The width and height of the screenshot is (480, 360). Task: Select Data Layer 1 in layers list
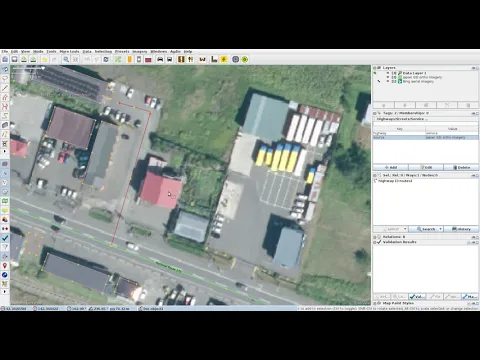tap(414, 73)
